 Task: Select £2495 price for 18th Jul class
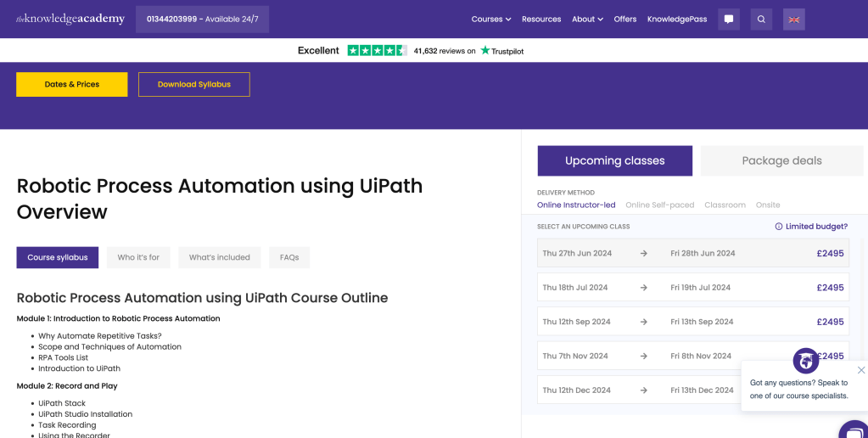point(831,288)
